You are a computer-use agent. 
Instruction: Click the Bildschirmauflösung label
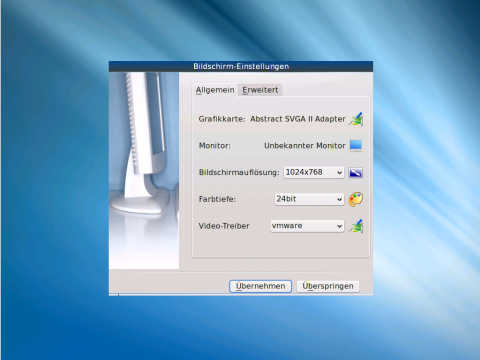coord(239,173)
